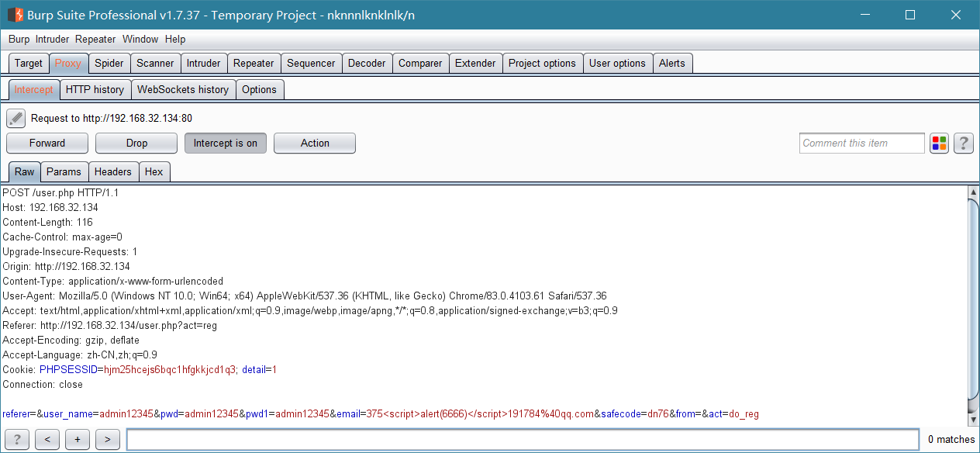Open the WebSockets history sub-tab

point(183,89)
